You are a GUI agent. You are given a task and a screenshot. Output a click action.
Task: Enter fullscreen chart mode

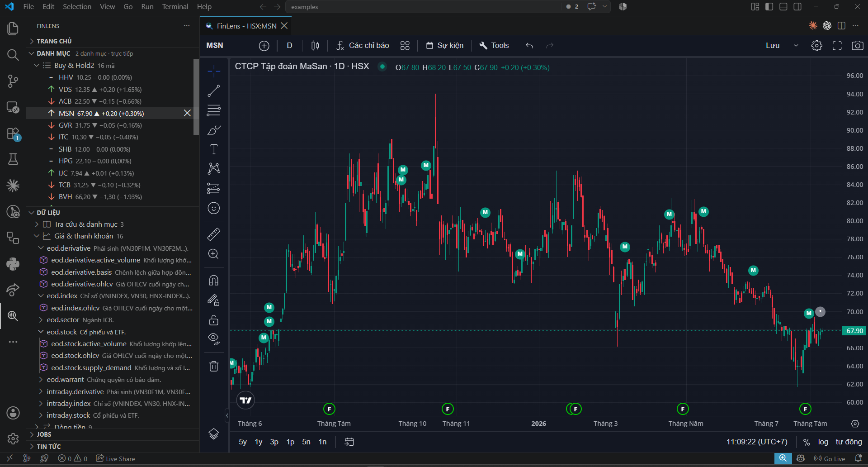point(837,46)
